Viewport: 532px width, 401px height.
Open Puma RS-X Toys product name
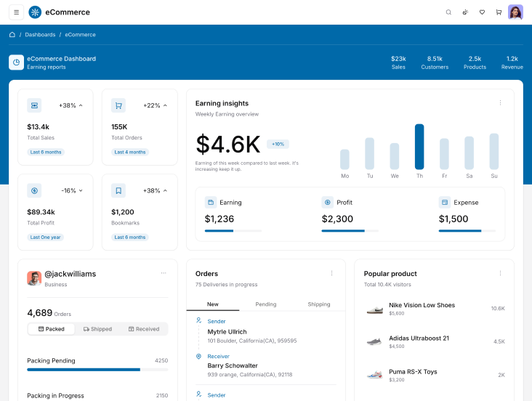pos(413,372)
